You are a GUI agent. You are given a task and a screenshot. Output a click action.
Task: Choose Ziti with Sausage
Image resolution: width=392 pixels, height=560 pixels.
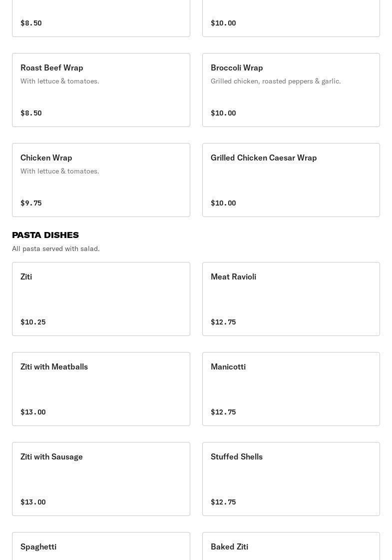[101, 479]
